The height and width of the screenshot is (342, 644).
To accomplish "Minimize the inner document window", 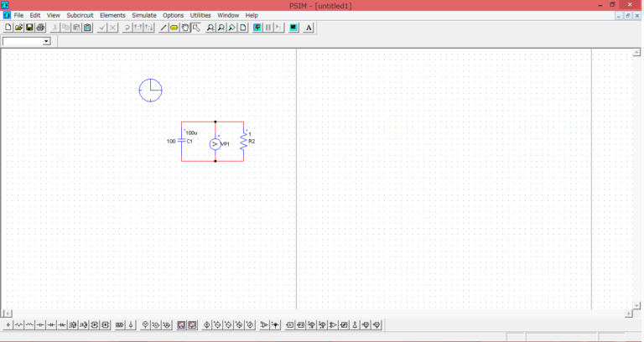I will pos(619,16).
